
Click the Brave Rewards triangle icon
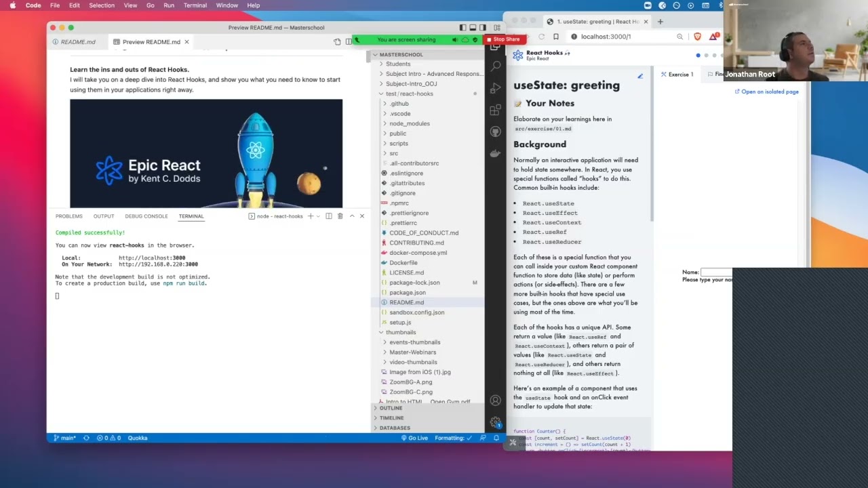pos(713,37)
